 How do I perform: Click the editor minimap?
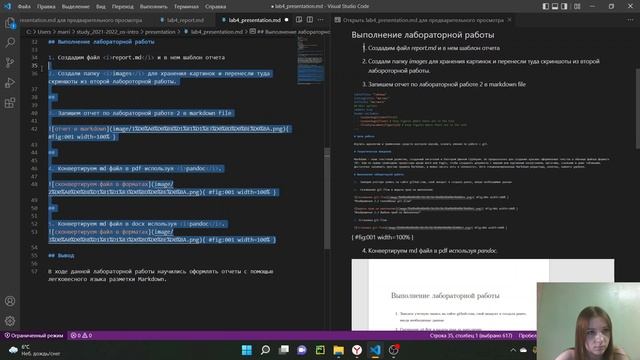click(x=311, y=61)
